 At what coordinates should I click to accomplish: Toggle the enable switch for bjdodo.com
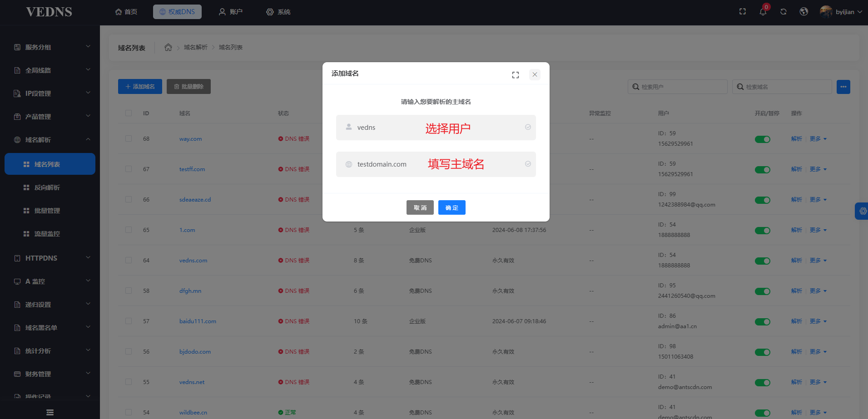763,352
